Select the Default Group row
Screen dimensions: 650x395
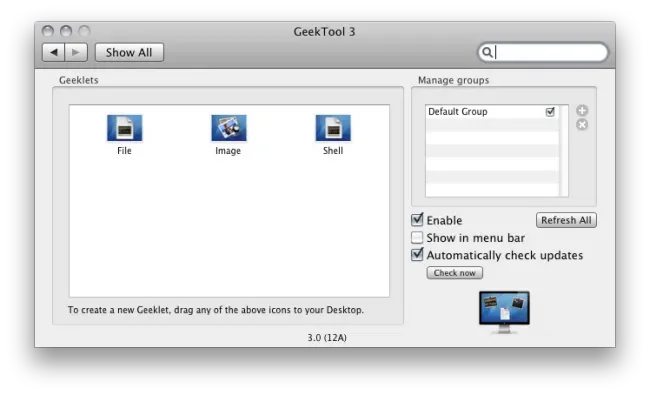[492, 111]
